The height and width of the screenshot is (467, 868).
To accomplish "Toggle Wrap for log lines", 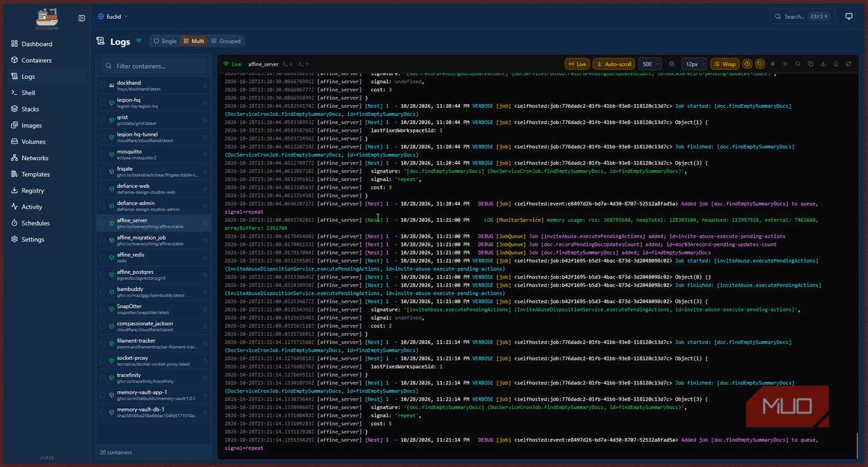I will pyautogui.click(x=725, y=64).
